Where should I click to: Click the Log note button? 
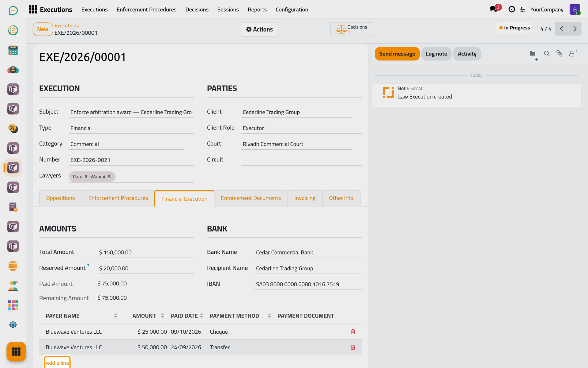pos(436,54)
